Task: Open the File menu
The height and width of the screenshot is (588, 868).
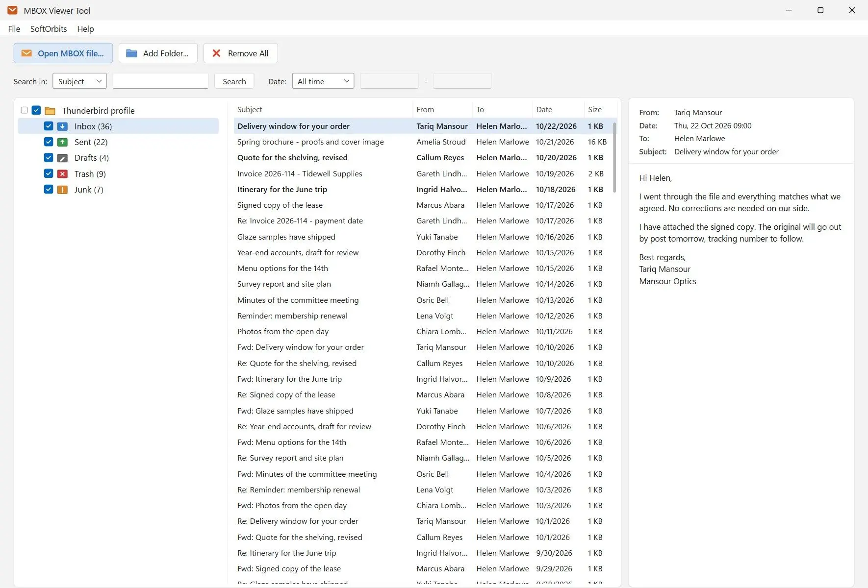Action: pyautogui.click(x=14, y=29)
